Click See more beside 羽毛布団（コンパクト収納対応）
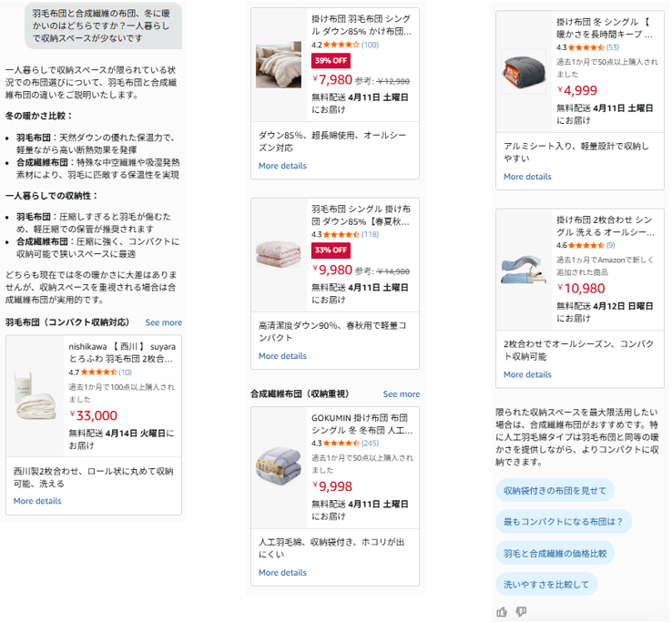This screenshot has height=623, width=672. point(164,322)
